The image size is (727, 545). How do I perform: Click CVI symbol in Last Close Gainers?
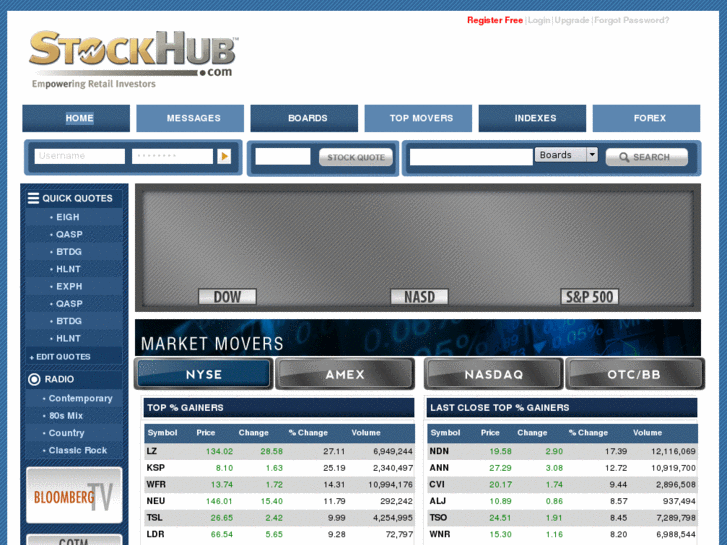coord(437,484)
